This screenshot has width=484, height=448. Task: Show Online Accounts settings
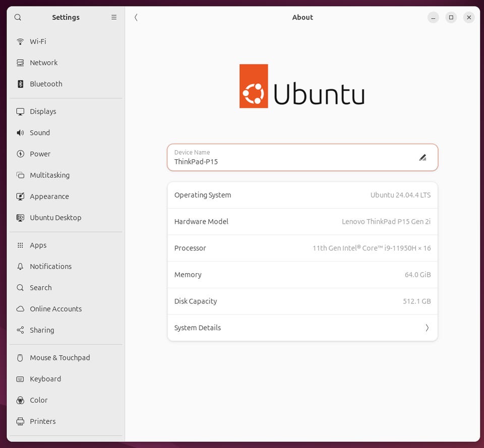point(66,309)
